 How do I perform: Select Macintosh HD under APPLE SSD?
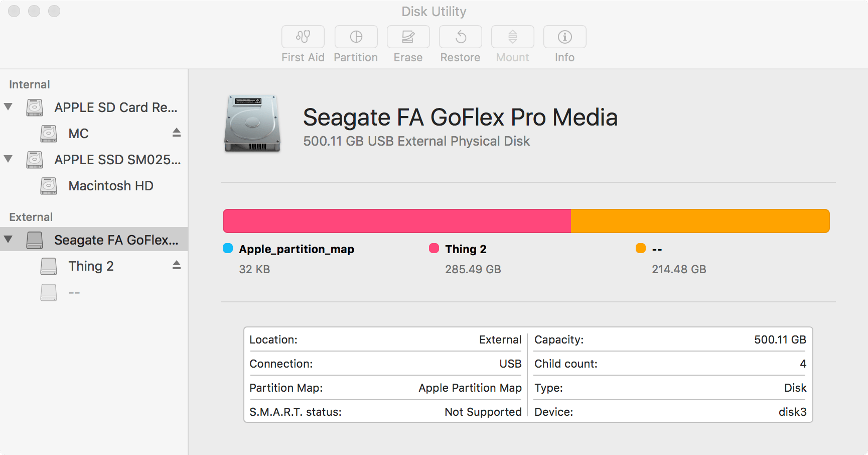click(110, 185)
